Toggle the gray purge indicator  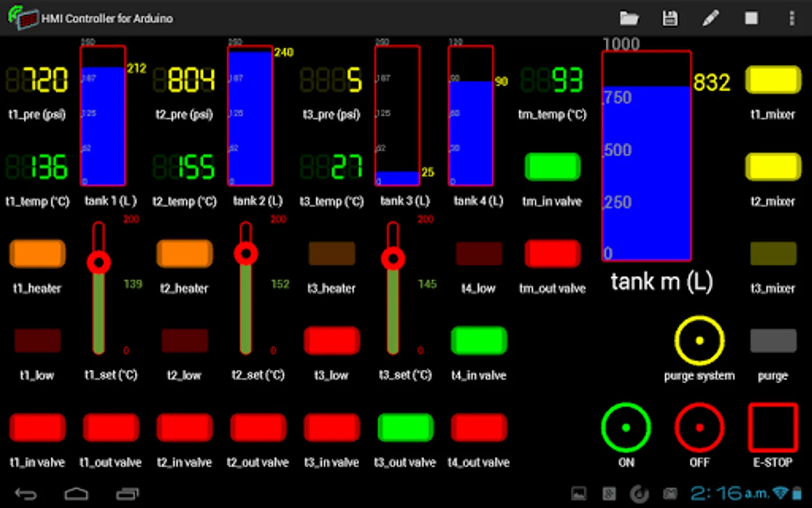773,340
